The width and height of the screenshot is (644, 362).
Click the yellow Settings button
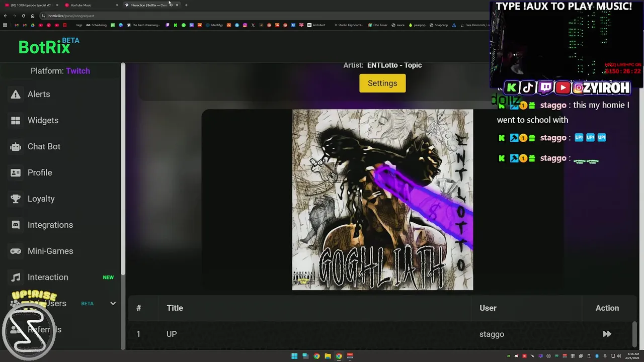pyautogui.click(x=382, y=83)
